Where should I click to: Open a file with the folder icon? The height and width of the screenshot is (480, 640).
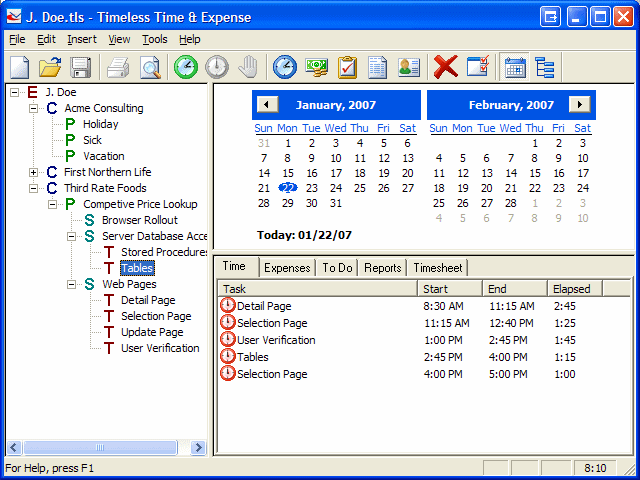click(x=50, y=68)
